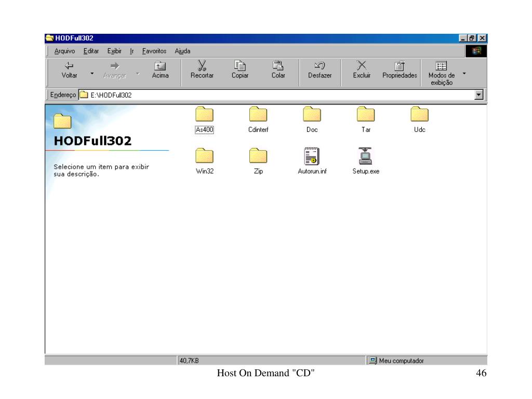
Task: Open the Editar menu
Action: click(x=91, y=51)
